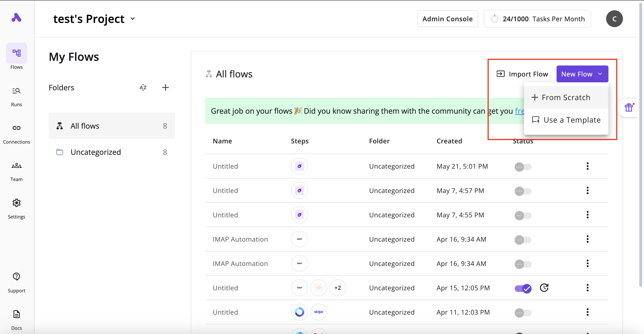Add a new folder with plus icon
This screenshot has width=644, height=334.
[165, 87]
